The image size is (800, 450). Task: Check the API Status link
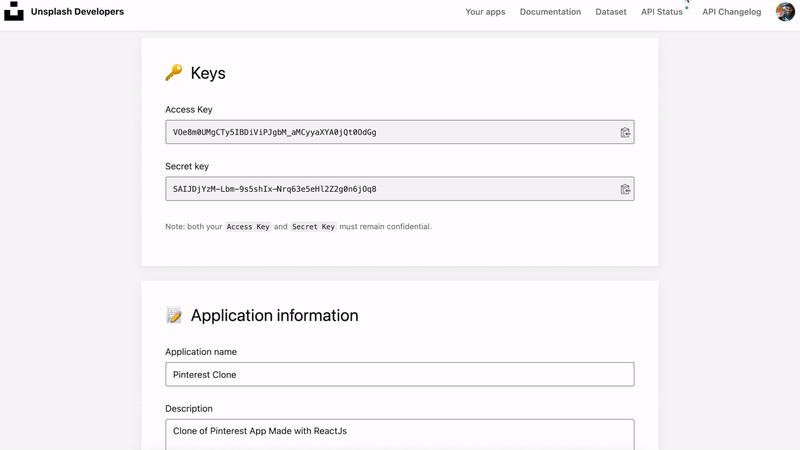click(x=662, y=12)
